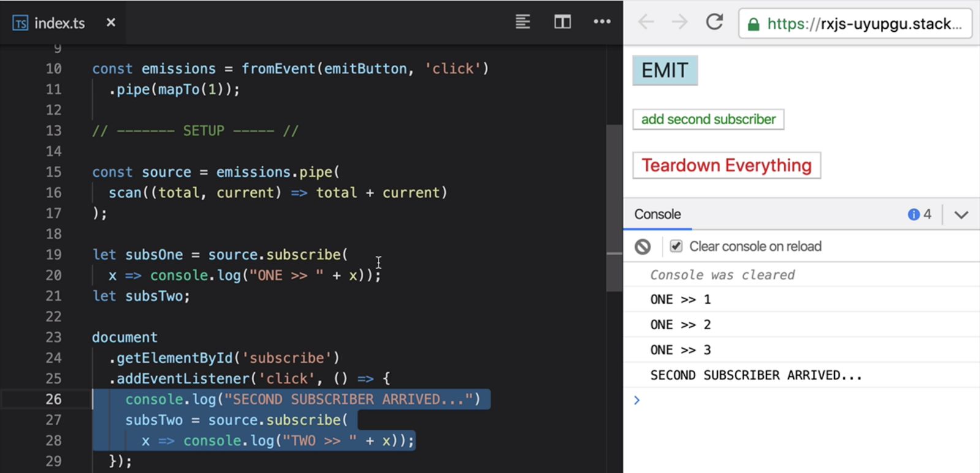Click the lock icon in the address bar

(753, 24)
